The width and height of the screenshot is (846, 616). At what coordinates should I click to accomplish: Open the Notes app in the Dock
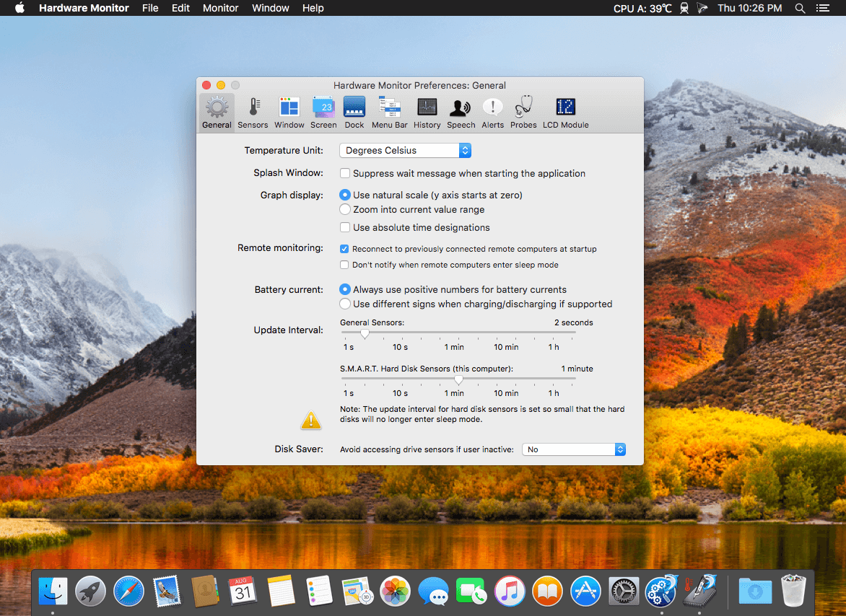(x=281, y=591)
